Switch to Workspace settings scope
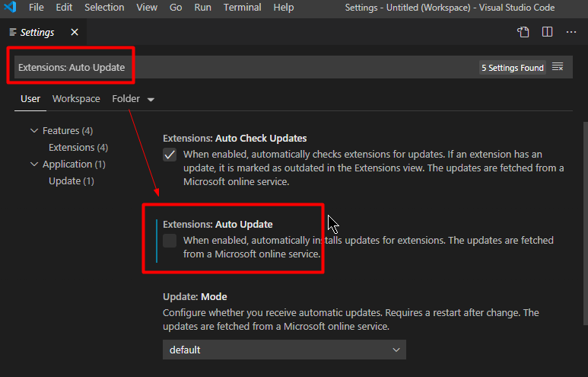Screen dimensions: 588x377 pyautogui.click(x=76, y=99)
